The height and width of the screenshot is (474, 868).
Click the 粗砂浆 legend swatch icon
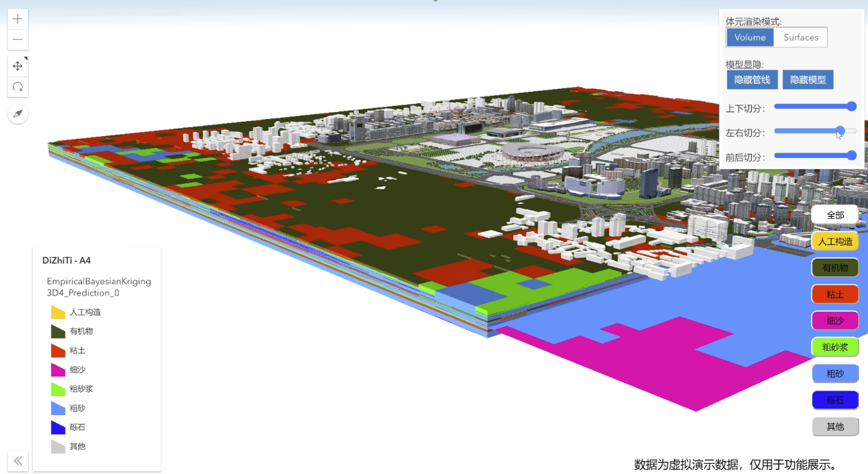(x=58, y=389)
